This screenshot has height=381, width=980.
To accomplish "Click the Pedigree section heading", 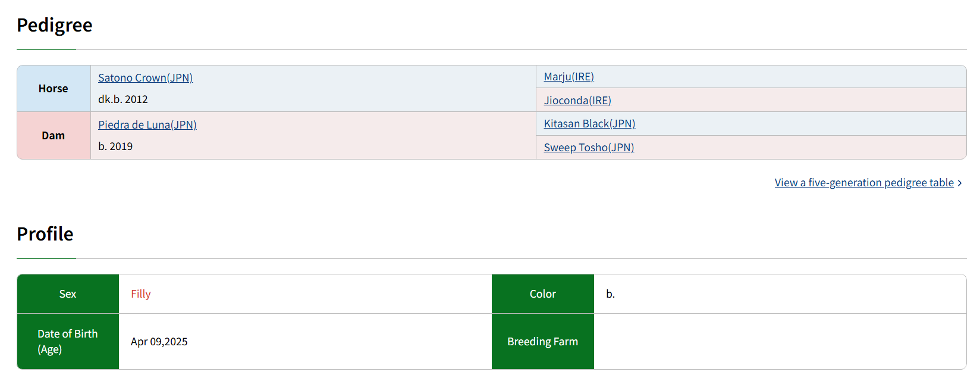I will click(55, 25).
